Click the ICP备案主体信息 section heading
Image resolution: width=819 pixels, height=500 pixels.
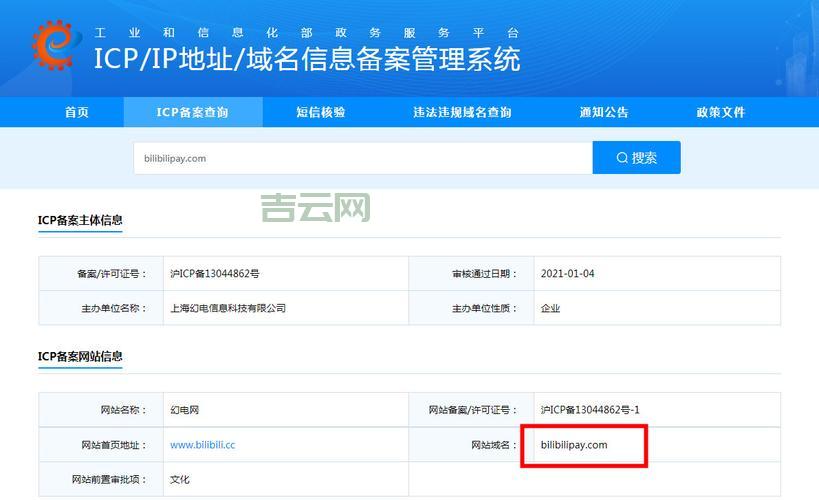(x=80, y=220)
